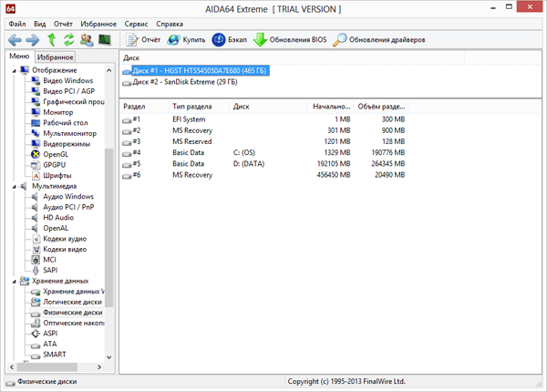Collapse the Мультимедиа tree node
Image resolution: width=547 pixels, height=392 pixels.
pos(15,187)
